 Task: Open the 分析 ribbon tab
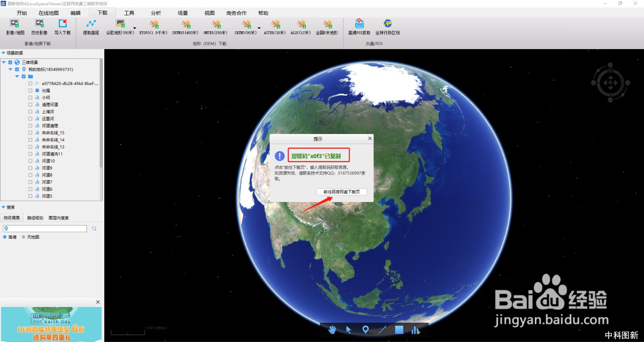pos(156,13)
